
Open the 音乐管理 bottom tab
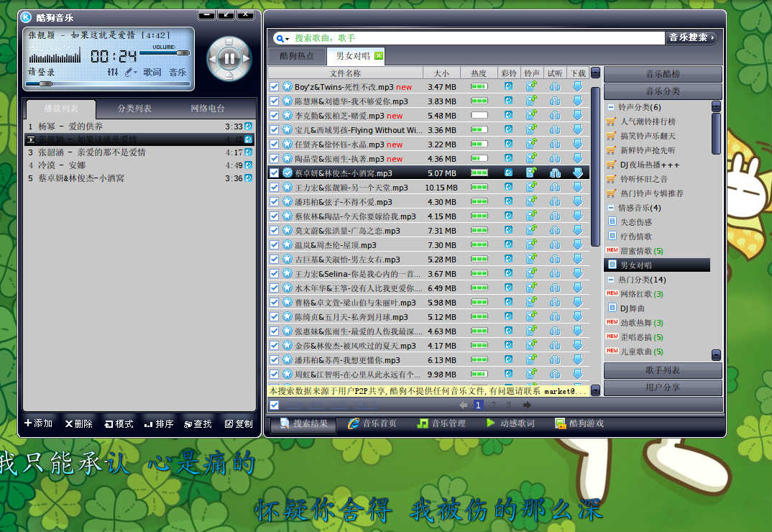(x=441, y=423)
